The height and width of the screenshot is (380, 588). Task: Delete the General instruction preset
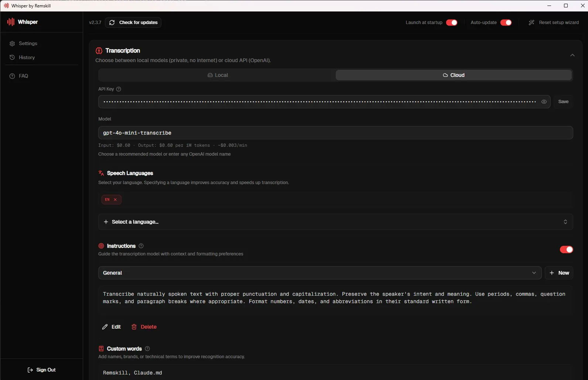tap(144, 327)
